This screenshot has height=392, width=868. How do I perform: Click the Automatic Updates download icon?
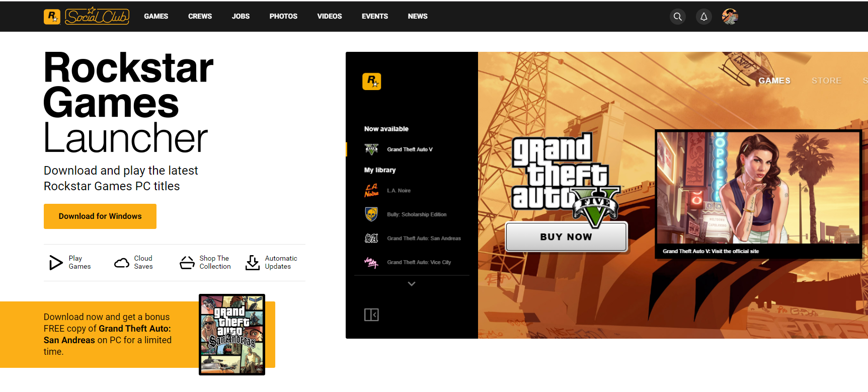253,263
